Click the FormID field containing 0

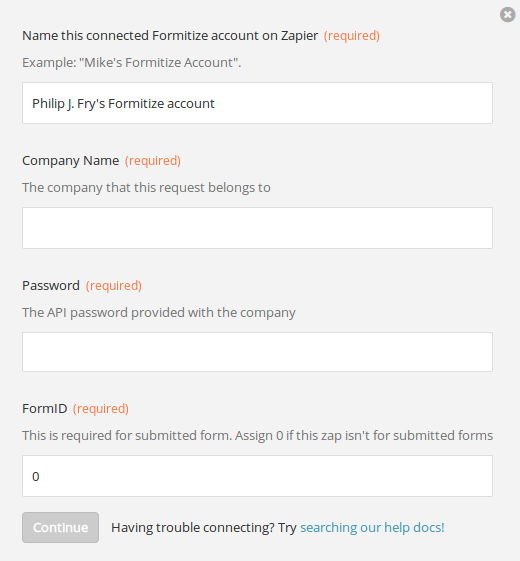coord(257,476)
